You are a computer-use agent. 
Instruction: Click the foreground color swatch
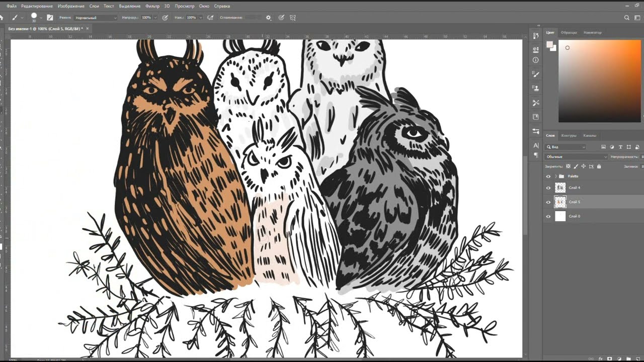[x=550, y=45]
